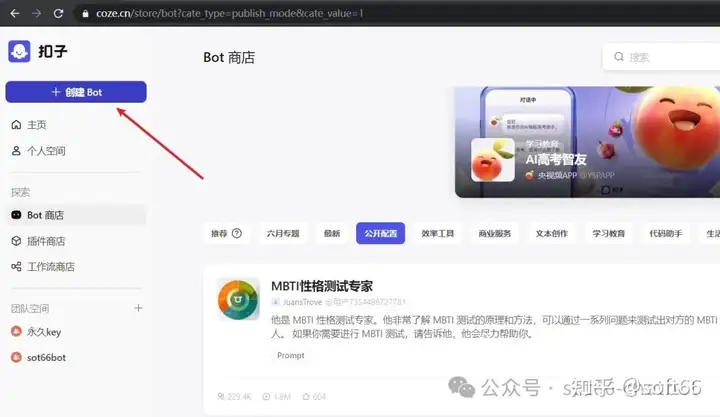
Task: Click the 扣子 logo icon
Action: click(x=19, y=51)
